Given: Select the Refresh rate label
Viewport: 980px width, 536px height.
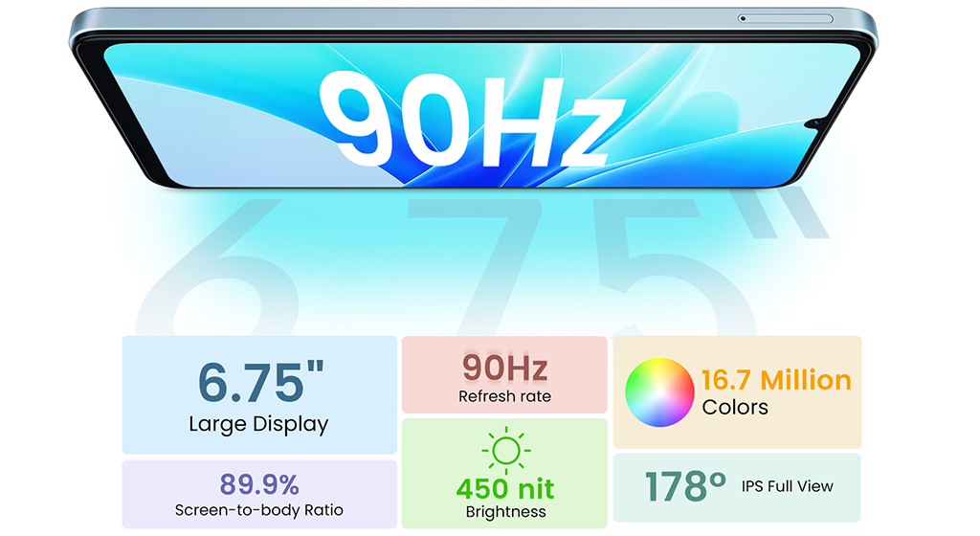Looking at the screenshot, I should pos(504,396).
